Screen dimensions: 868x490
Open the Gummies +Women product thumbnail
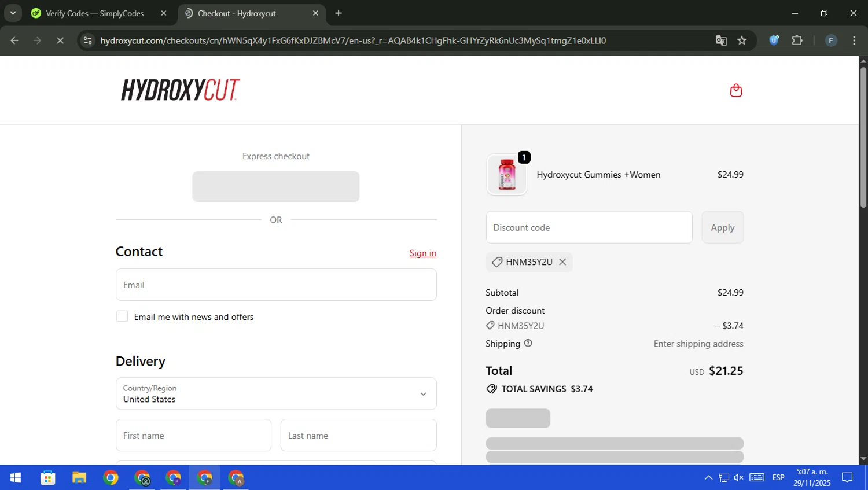(507, 175)
